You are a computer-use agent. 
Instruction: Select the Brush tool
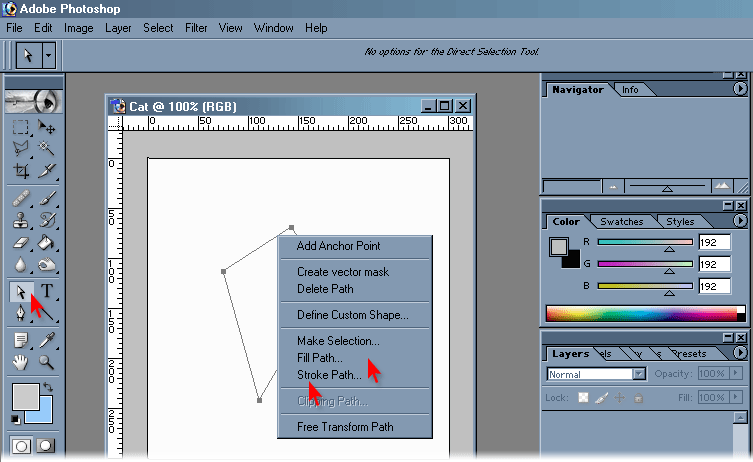tap(47, 198)
